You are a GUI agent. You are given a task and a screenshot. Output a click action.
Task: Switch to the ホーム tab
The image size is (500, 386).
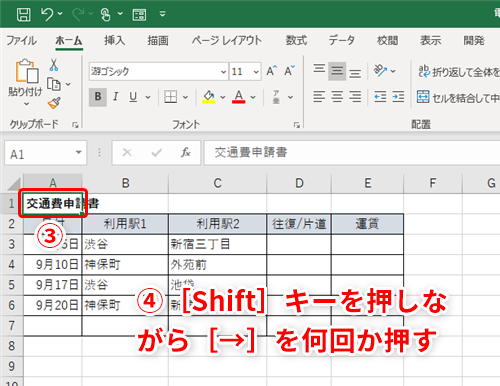[x=69, y=40]
